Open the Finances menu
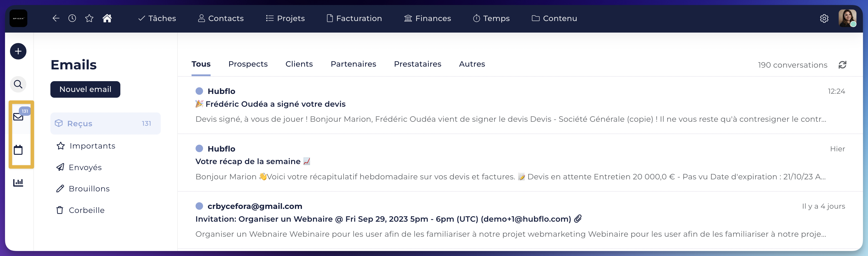The width and height of the screenshot is (868, 256). 427,18
